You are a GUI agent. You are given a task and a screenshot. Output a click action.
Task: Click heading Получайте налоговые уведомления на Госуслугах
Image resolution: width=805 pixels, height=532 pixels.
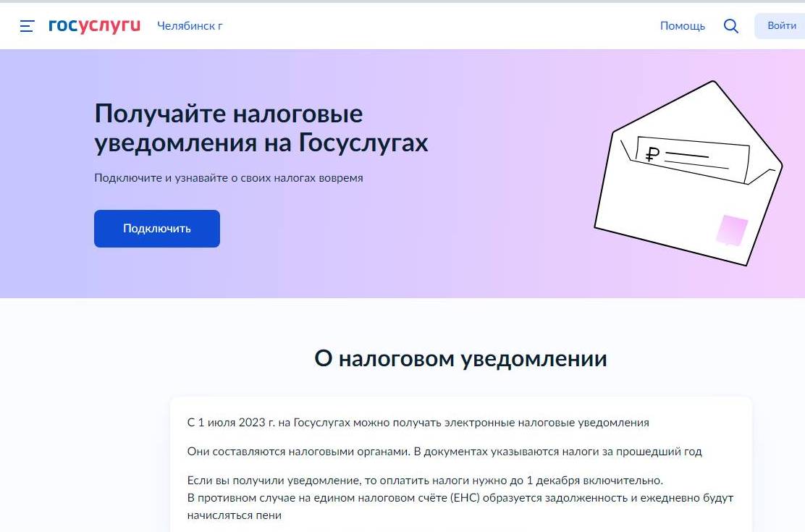tap(261, 128)
